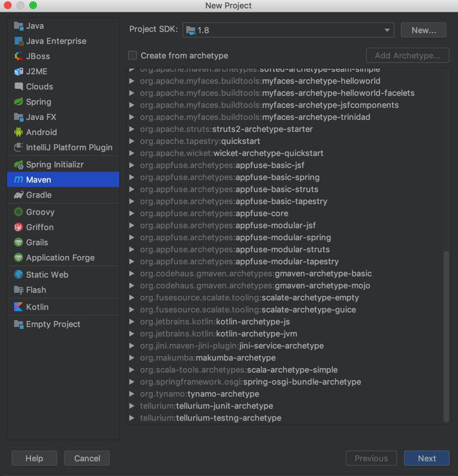
Task: Select Kotlin project type
Action: (x=63, y=307)
